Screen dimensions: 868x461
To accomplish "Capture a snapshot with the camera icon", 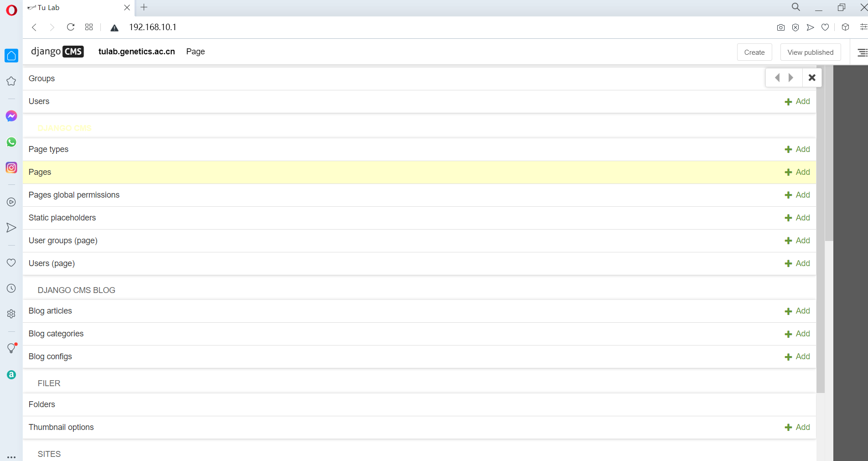I will pos(780,27).
